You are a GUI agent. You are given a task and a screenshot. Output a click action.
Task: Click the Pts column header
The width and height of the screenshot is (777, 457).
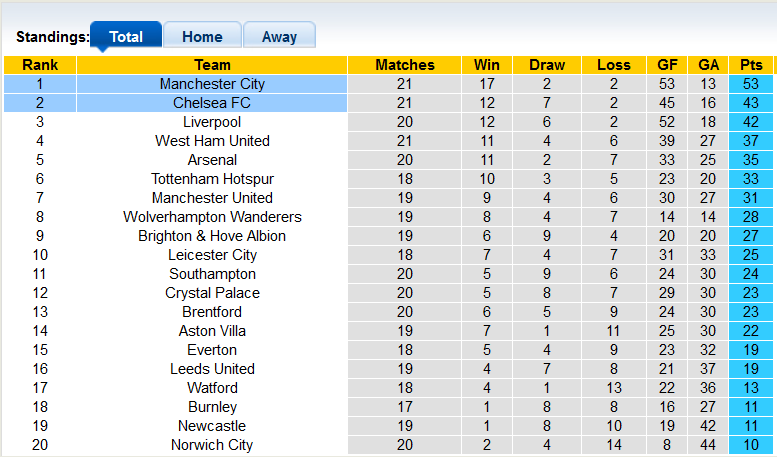750,65
